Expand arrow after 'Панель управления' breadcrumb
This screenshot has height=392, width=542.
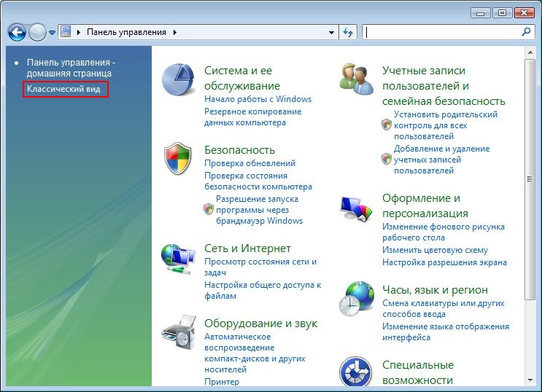175,32
